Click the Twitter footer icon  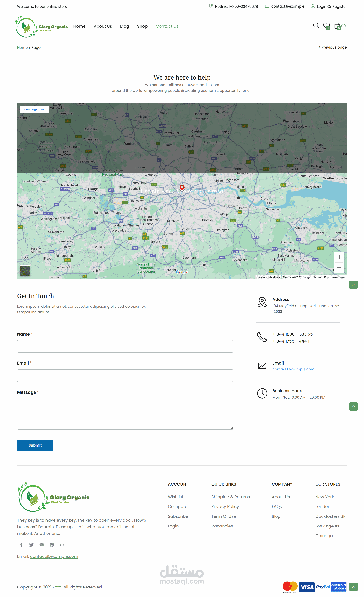pos(31,545)
